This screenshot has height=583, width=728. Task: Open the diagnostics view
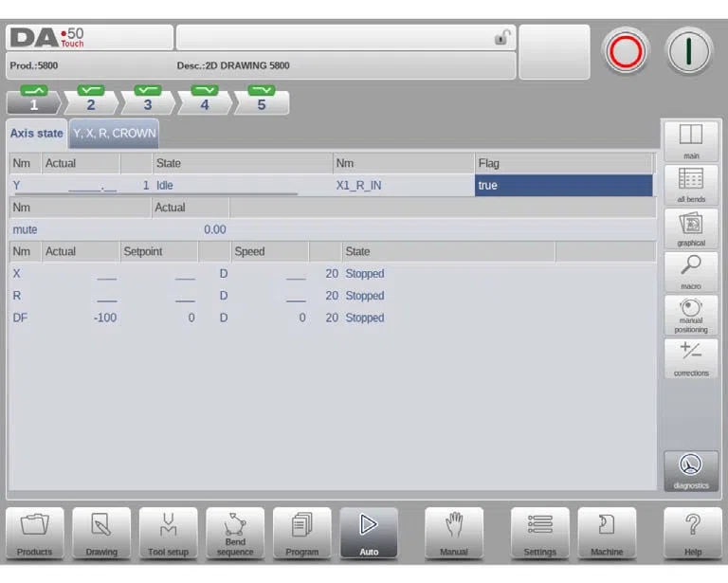[x=691, y=471]
